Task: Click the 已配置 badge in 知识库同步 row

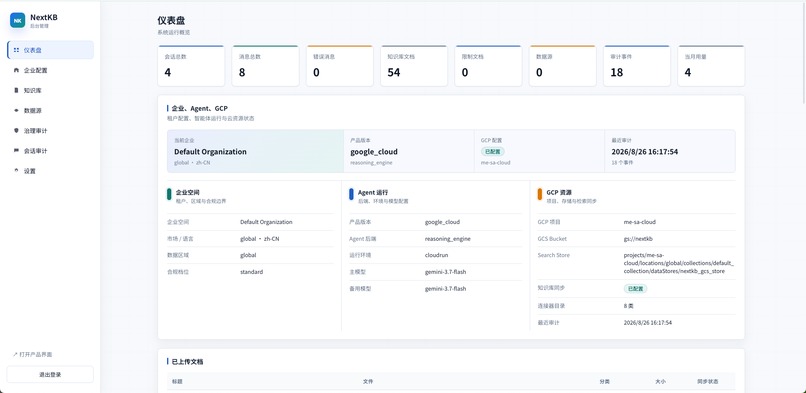Action: coord(635,289)
